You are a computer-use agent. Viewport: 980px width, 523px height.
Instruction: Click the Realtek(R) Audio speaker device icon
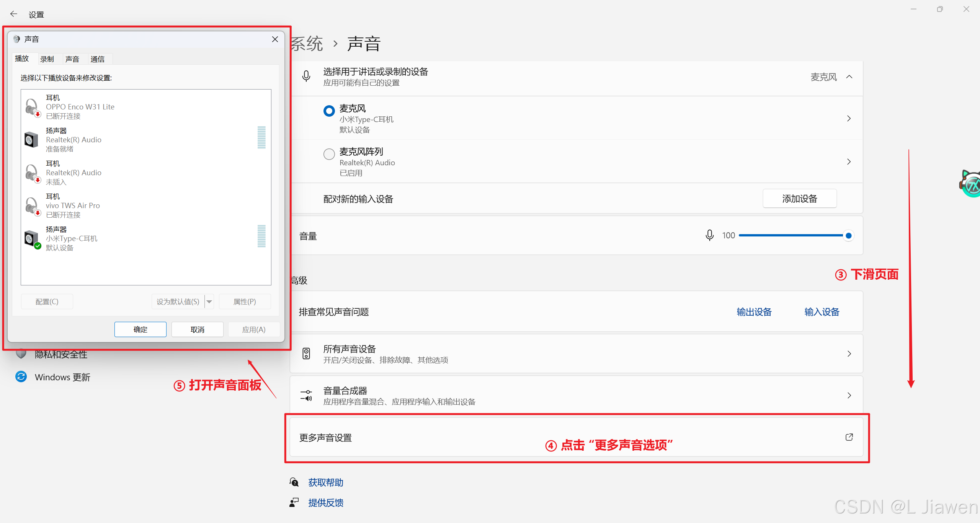click(x=32, y=140)
